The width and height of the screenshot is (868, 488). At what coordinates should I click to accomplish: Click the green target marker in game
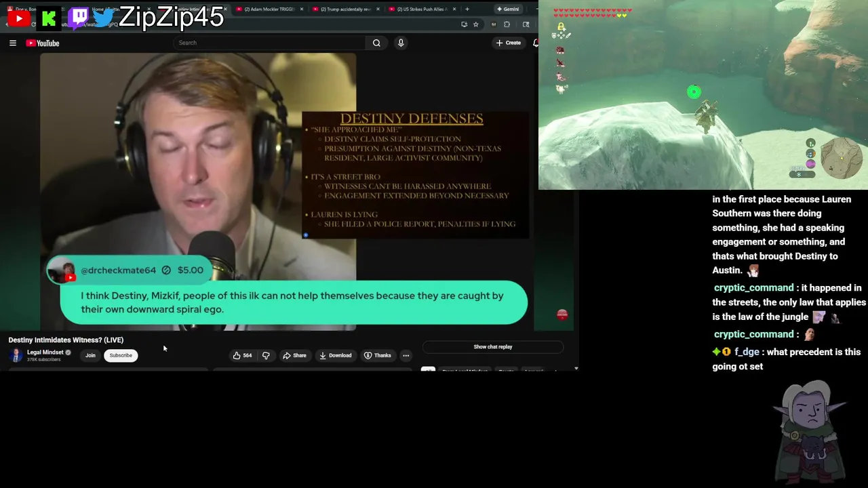[x=694, y=91]
